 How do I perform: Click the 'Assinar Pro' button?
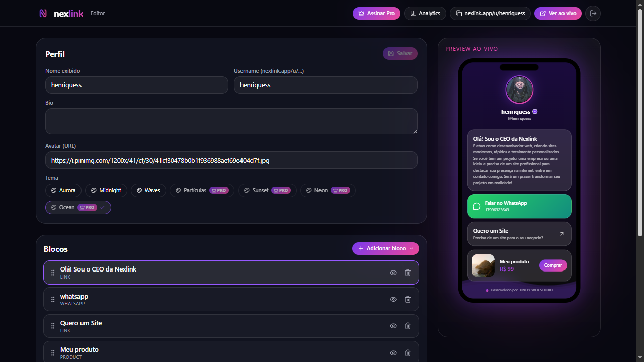click(x=376, y=13)
